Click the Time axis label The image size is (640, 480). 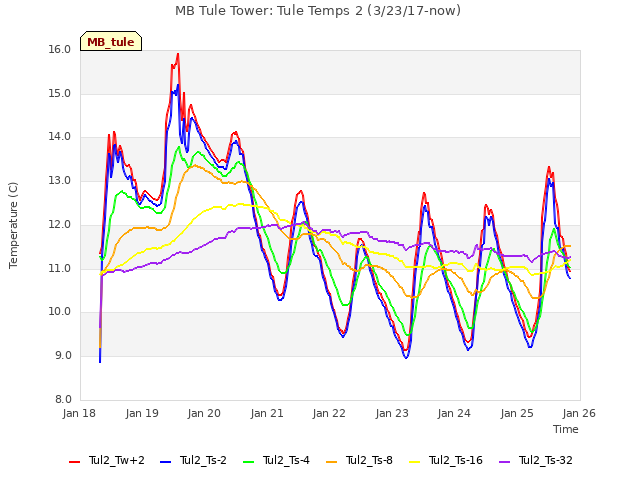[566, 429]
